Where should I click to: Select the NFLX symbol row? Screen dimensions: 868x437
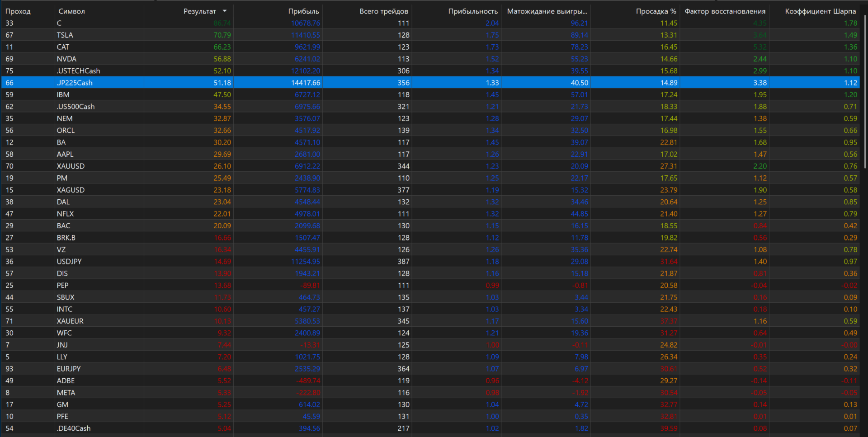pyautogui.click(x=430, y=214)
